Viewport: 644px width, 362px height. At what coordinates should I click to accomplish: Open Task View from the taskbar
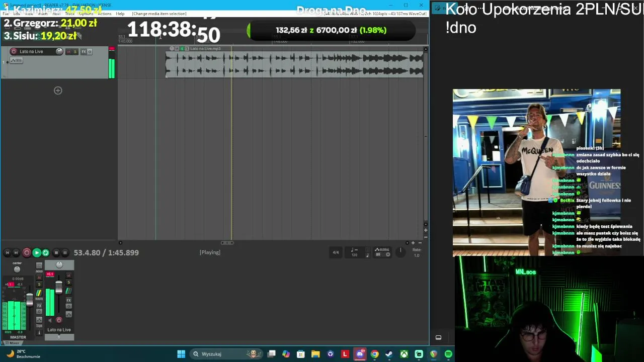(271, 354)
